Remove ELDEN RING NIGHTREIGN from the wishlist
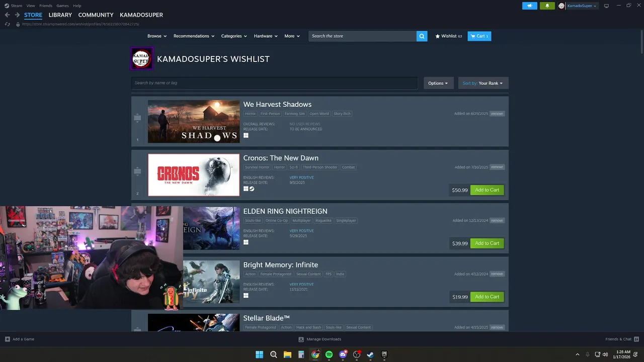This screenshot has width=644, height=362. tap(497, 220)
